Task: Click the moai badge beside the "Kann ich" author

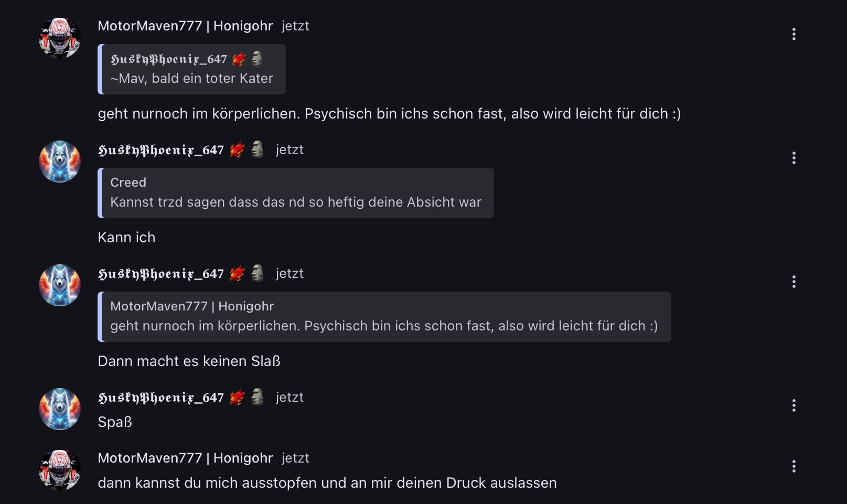Action: [257, 149]
